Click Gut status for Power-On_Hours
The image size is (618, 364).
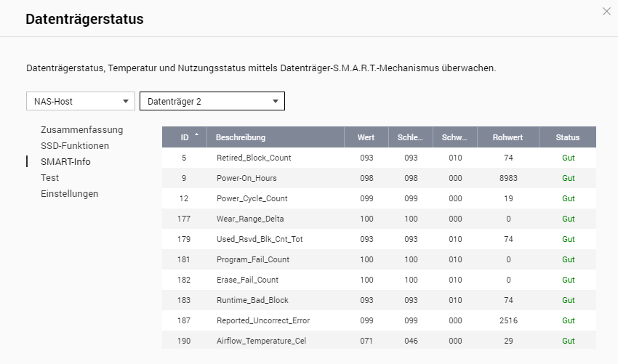tap(569, 178)
